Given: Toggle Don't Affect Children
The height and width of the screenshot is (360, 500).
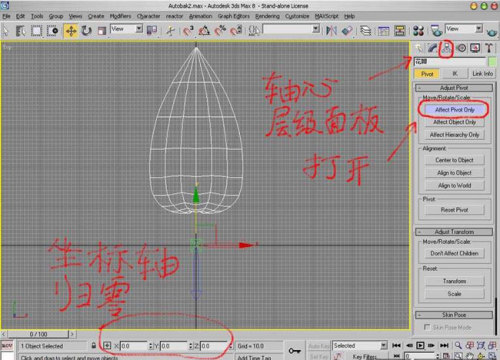Looking at the screenshot, I should click(455, 253).
